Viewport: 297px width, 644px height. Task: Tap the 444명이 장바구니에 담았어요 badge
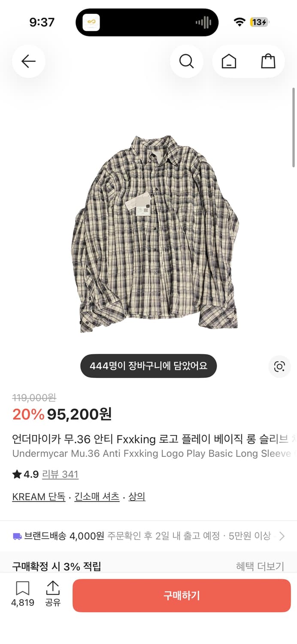(148, 366)
